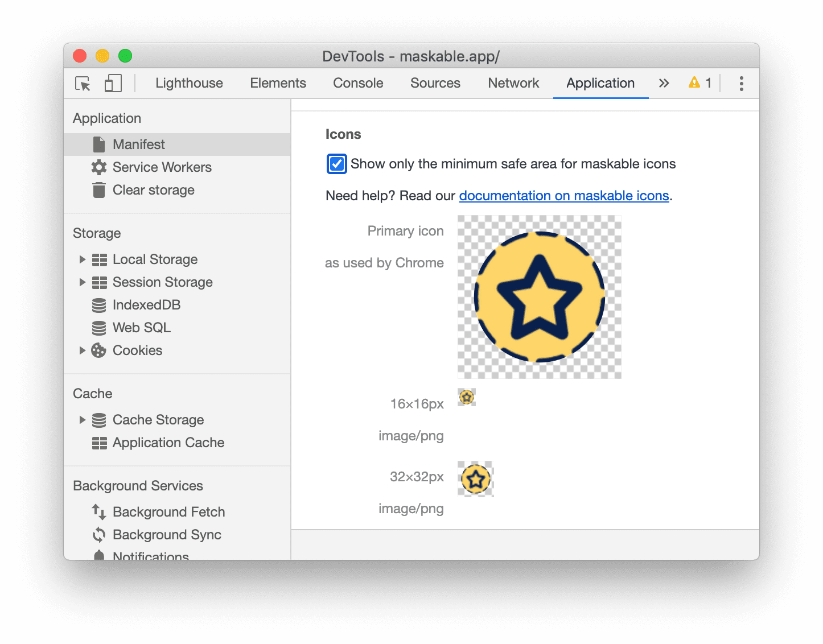Image resolution: width=823 pixels, height=644 pixels.
Task: Select the IndexedDB database icon
Action: click(x=99, y=304)
